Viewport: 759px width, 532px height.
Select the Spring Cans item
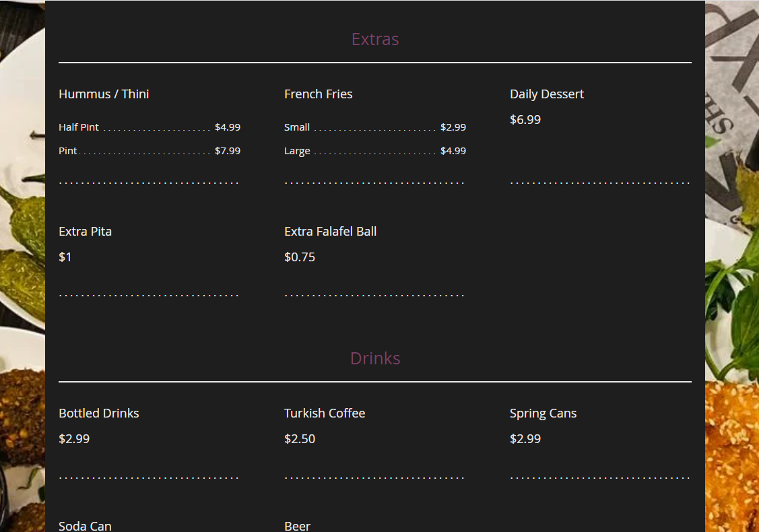(543, 413)
